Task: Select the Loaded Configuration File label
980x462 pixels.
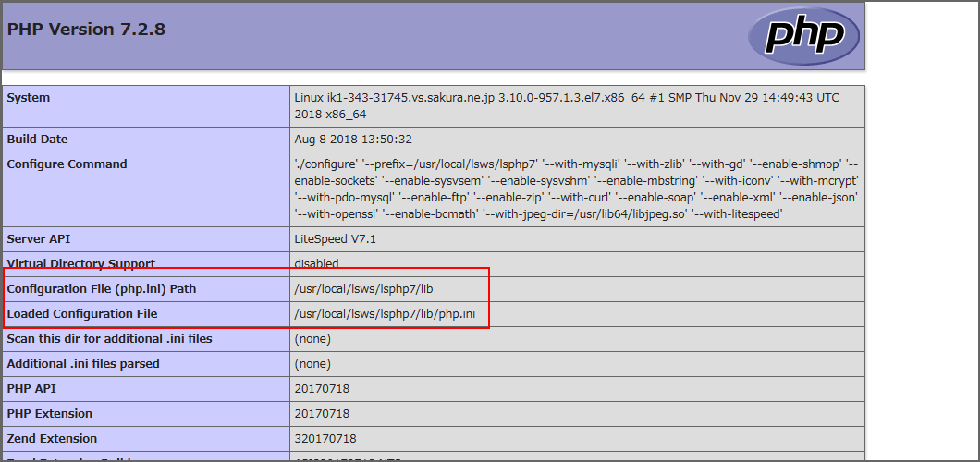Action: 82,314
